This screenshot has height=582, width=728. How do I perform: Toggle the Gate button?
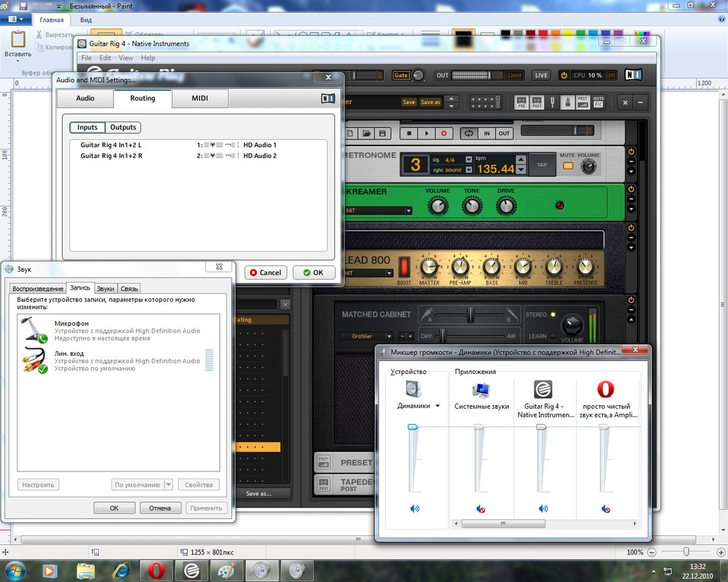[400, 75]
